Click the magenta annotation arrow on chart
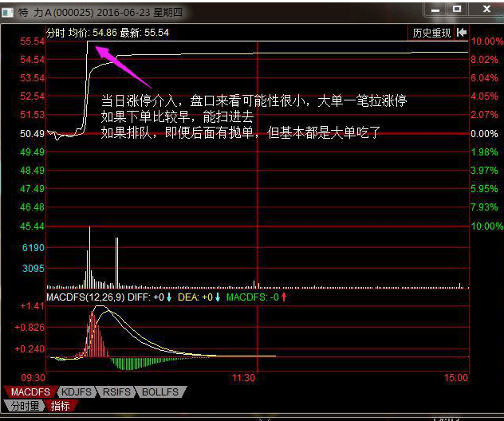 pos(123,66)
